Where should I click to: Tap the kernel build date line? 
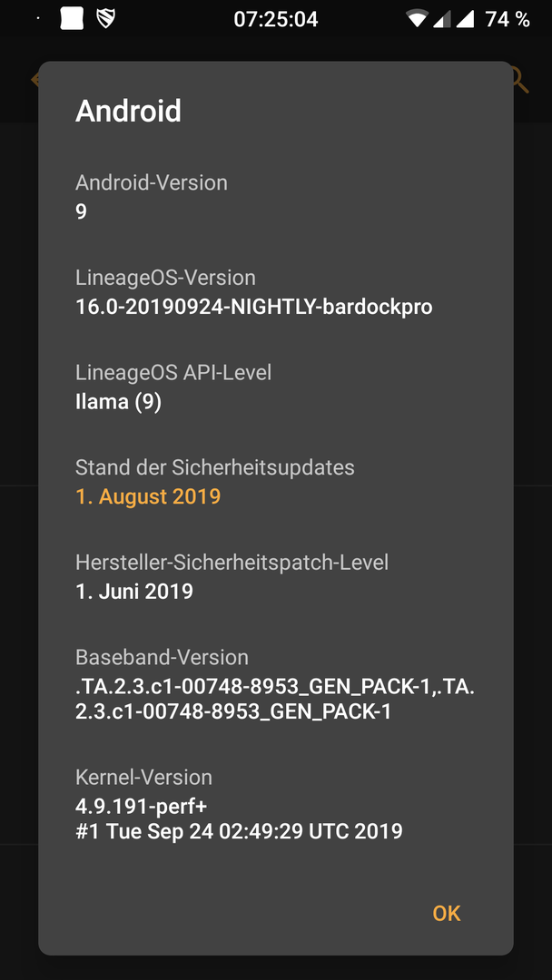pos(239,831)
